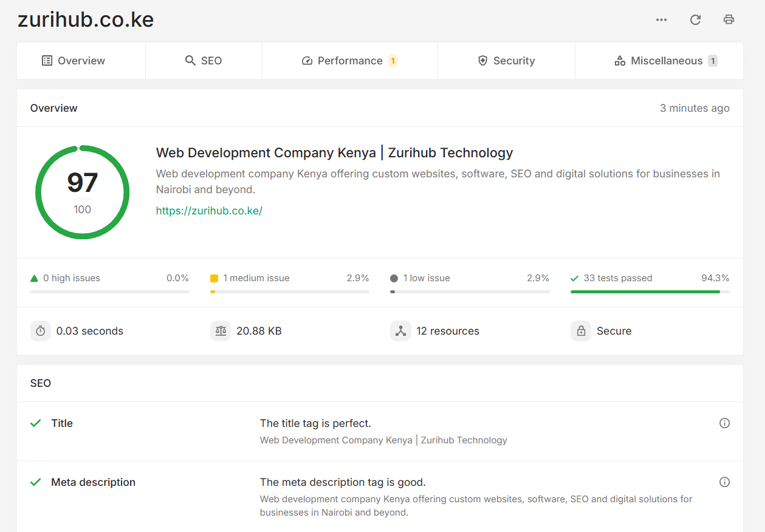Switch to the Security tab
The width and height of the screenshot is (765, 532).
pos(507,60)
